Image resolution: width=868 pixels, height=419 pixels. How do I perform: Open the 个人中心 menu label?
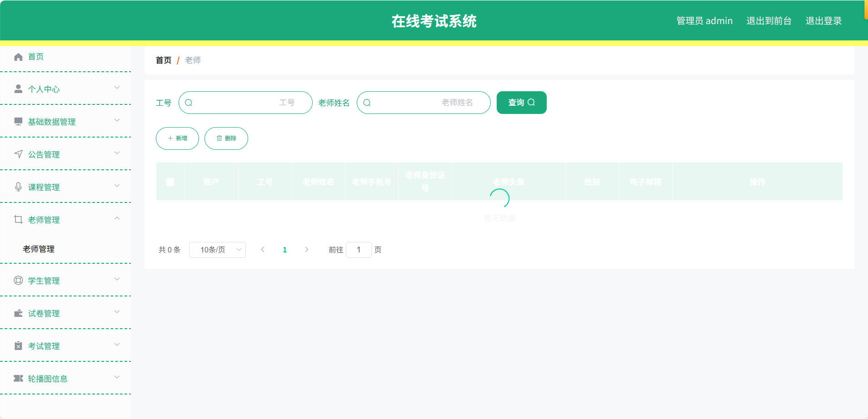tap(44, 89)
